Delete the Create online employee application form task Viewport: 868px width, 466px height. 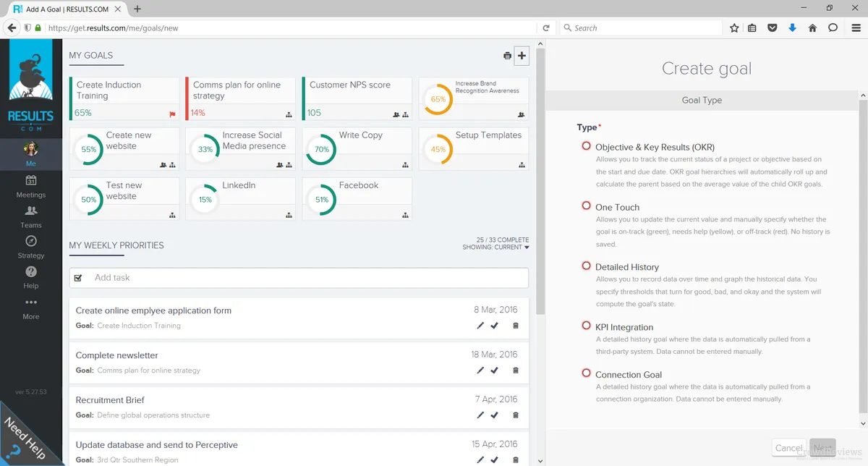pyautogui.click(x=516, y=326)
